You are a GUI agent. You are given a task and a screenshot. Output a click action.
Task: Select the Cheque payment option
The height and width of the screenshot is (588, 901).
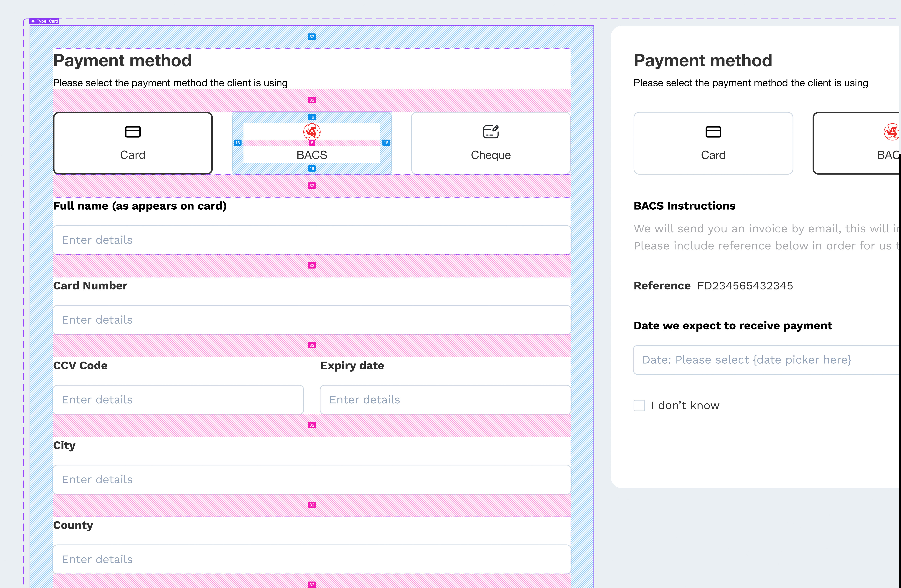(x=491, y=143)
